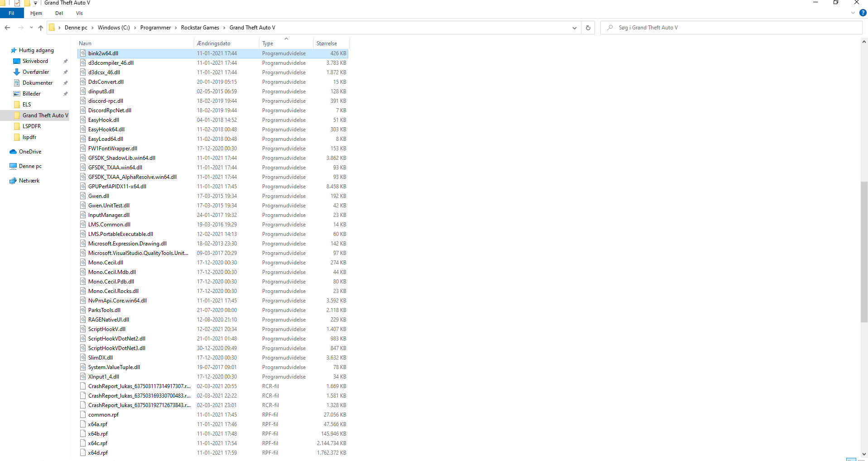This screenshot has width=868, height=461.
Task: Click the dinput8.dll file icon
Action: (x=83, y=91)
